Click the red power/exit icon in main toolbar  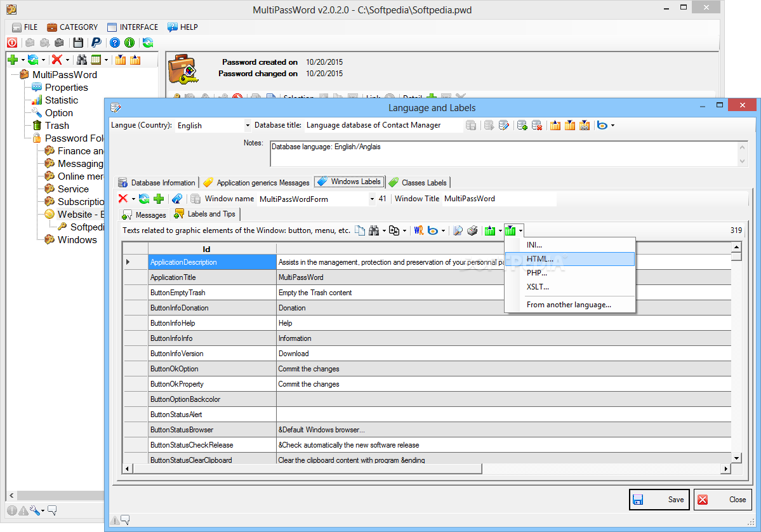(x=12, y=43)
